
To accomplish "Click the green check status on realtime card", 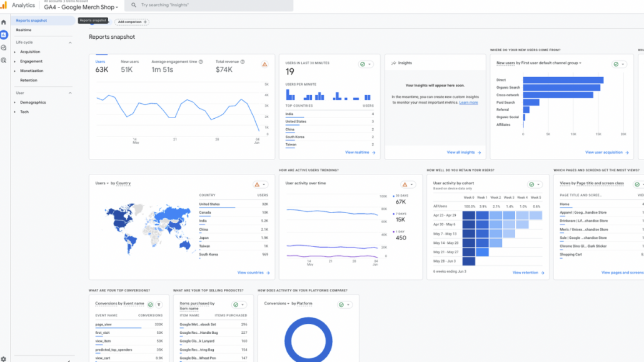I will tap(362, 64).
